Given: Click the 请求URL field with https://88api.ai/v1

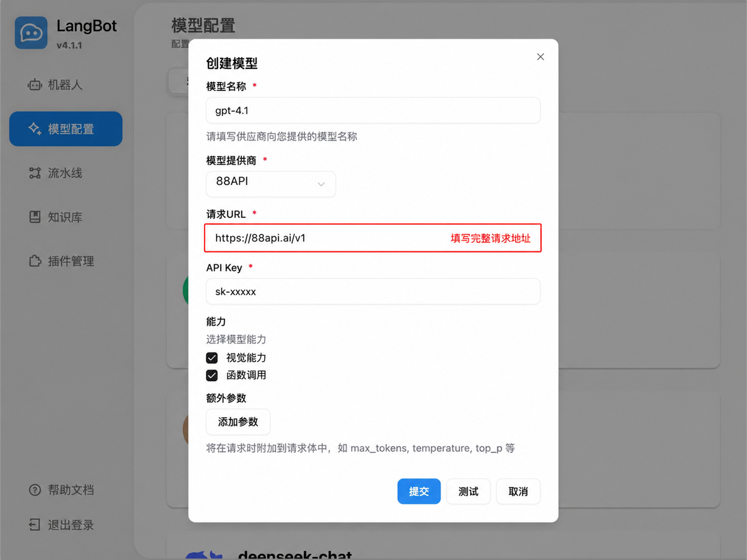Looking at the screenshot, I should [x=373, y=238].
